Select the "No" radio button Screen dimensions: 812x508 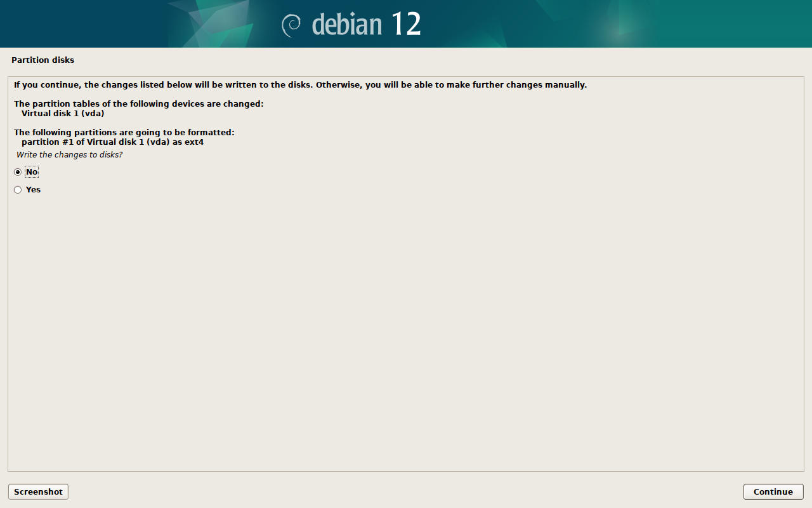(18, 172)
